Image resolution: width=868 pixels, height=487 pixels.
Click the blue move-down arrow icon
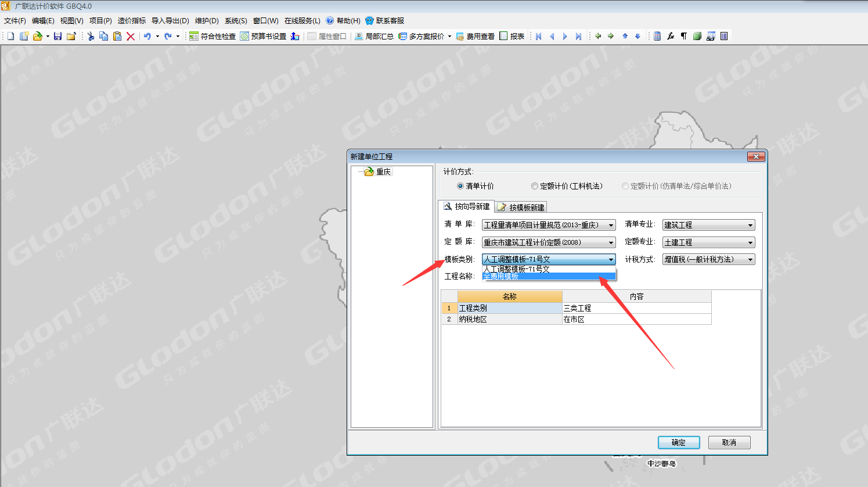[x=638, y=36]
